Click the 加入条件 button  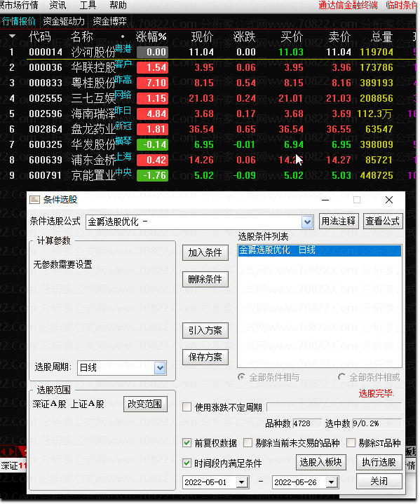pyautogui.click(x=205, y=252)
